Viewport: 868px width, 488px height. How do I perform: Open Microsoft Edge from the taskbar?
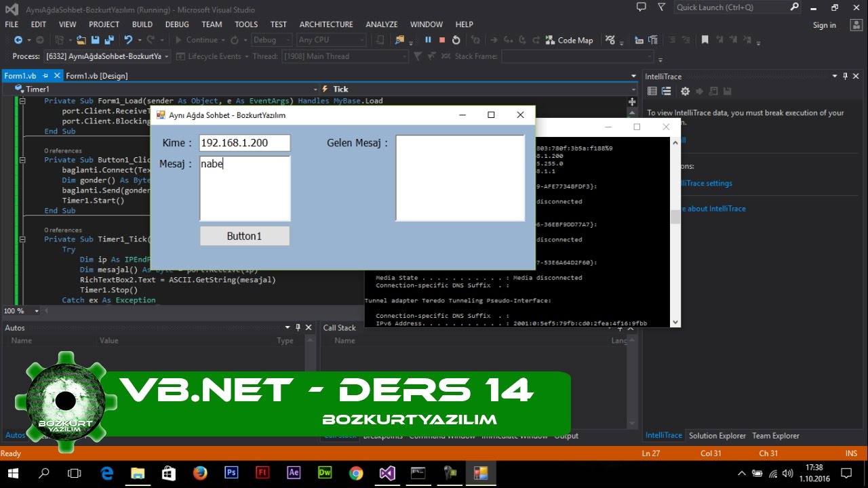click(107, 473)
